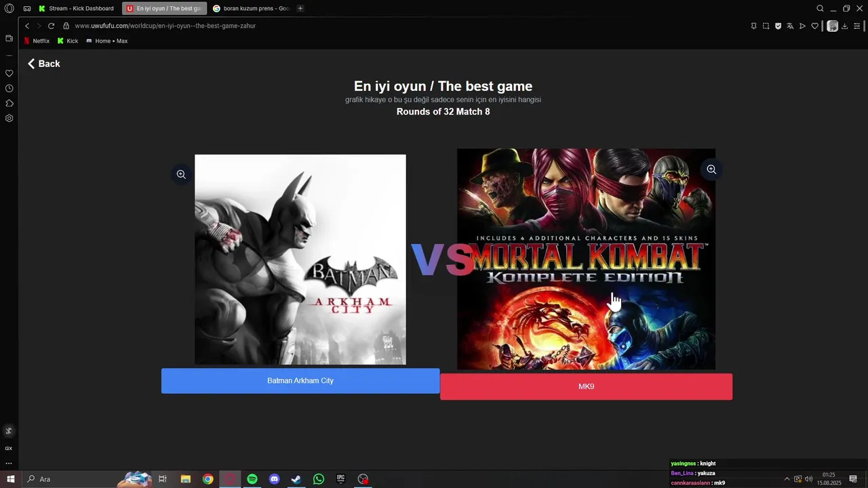Click the tab search magnifier icon
Viewport: 868px width, 488px height.
(x=820, y=9)
